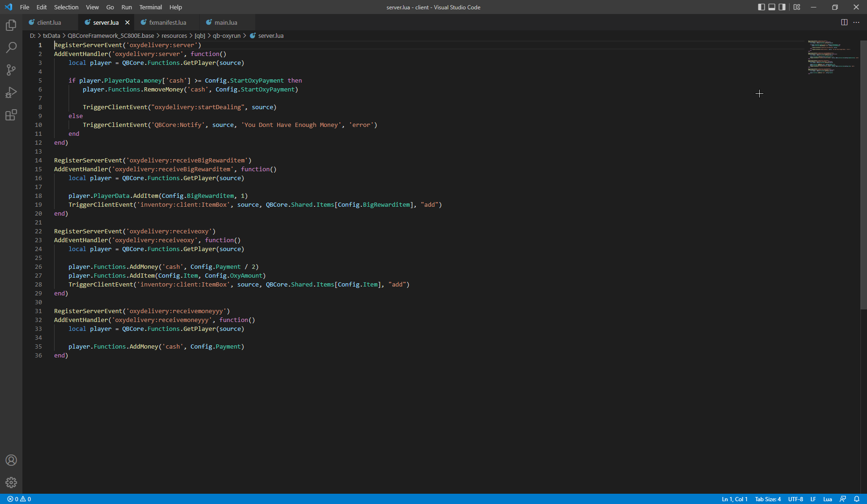Screen dimensions: 867x504
Task: Toggle the primary sidebar visibility
Action: (761, 7)
